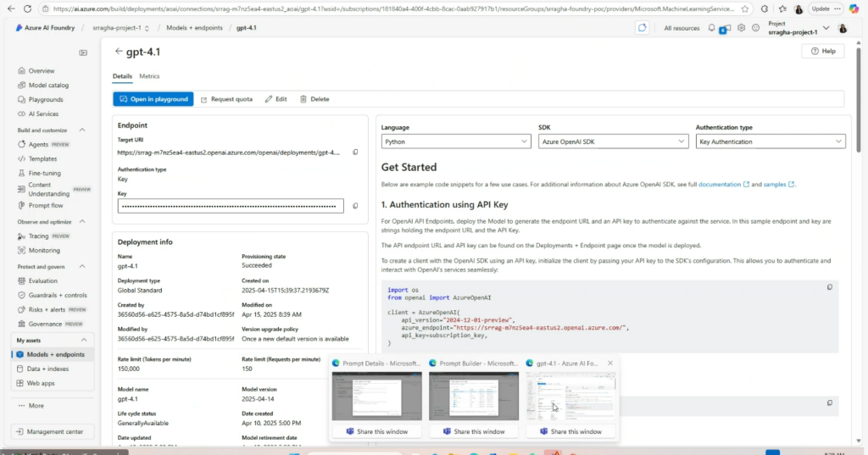This screenshot has height=455, width=868.
Task: Select Prompt Builder window thumbnail
Action: click(474, 396)
